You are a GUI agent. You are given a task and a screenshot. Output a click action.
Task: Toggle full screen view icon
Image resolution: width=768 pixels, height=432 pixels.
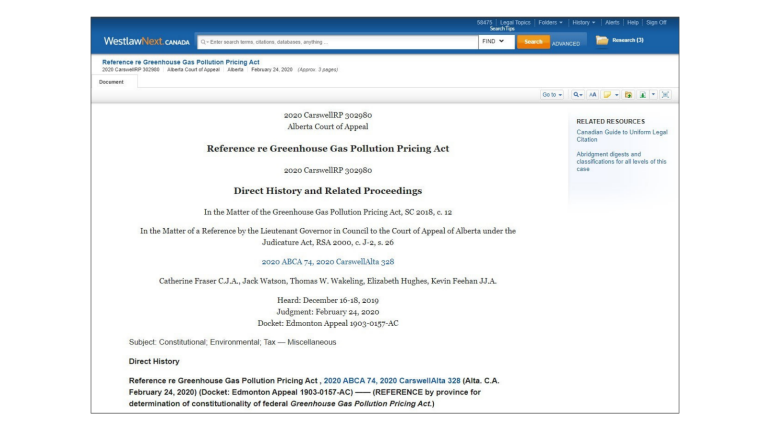coord(665,95)
